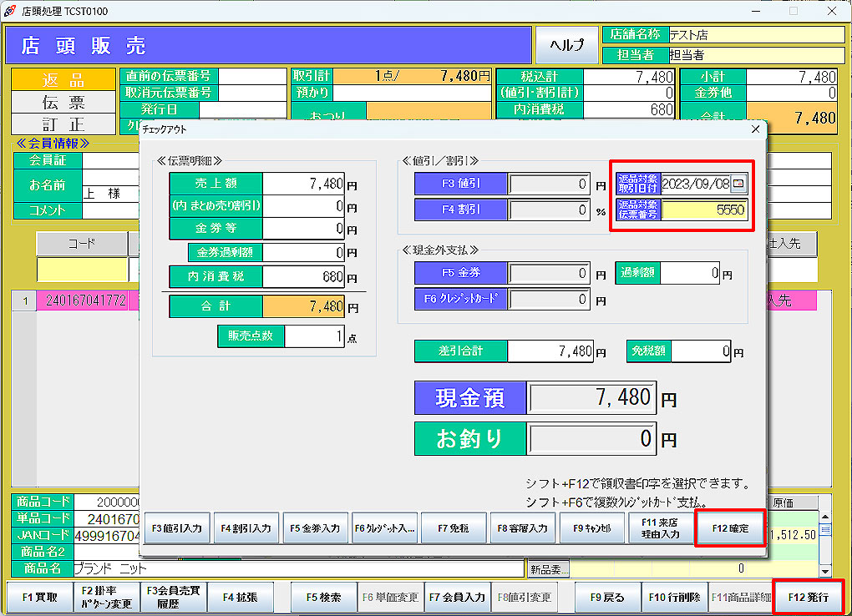Click the ヘルプ button
This screenshot has height=616, width=852.
click(566, 45)
